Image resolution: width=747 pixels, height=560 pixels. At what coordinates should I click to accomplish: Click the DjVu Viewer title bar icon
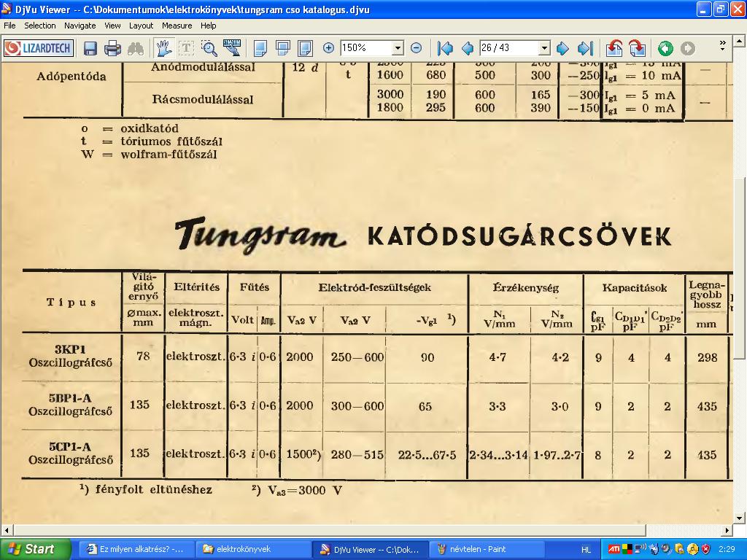7,9
